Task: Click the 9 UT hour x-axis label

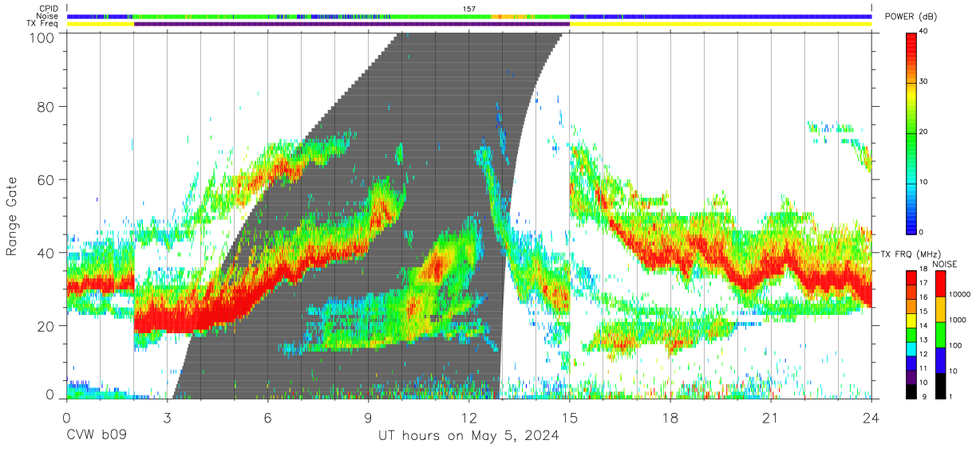Action: pyautogui.click(x=369, y=419)
